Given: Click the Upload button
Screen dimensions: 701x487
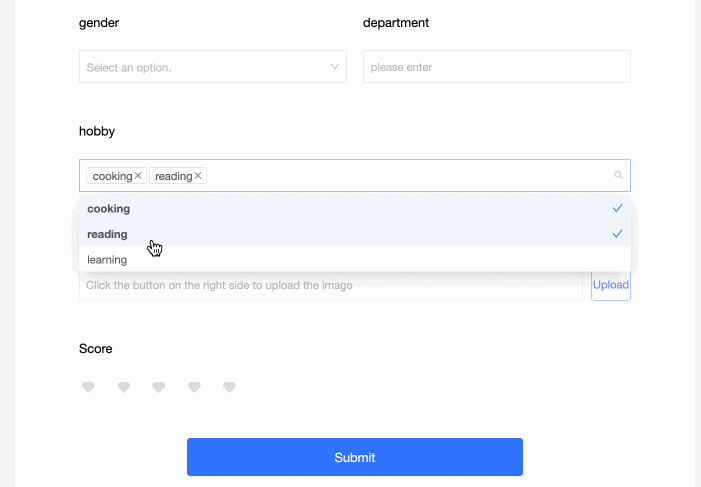Looking at the screenshot, I should point(610,285).
